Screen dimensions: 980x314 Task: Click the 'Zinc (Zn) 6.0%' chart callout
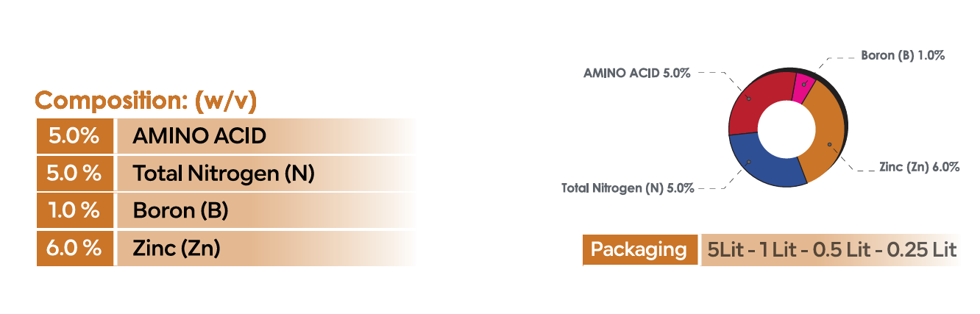click(919, 167)
